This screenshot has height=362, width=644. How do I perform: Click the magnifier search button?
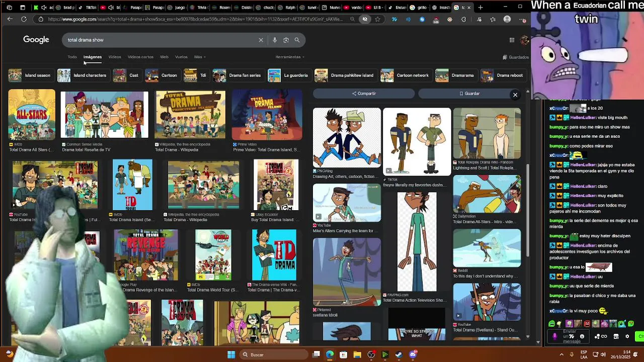tap(297, 40)
